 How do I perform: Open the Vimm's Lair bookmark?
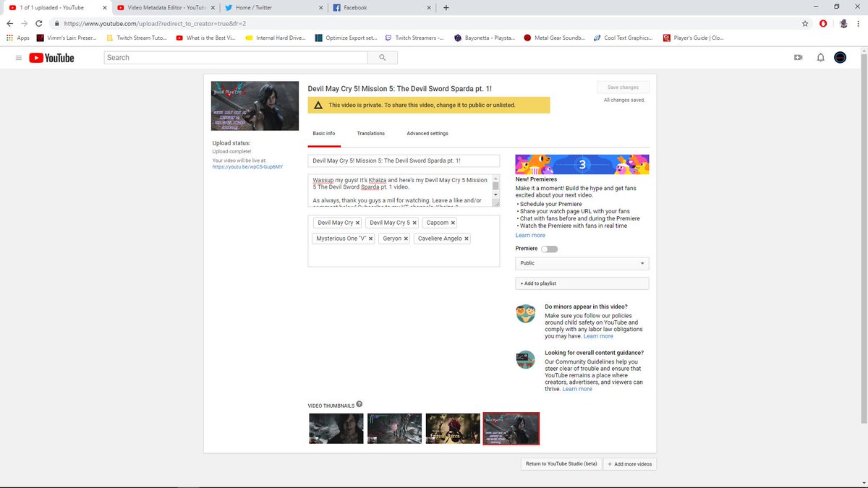[67, 38]
